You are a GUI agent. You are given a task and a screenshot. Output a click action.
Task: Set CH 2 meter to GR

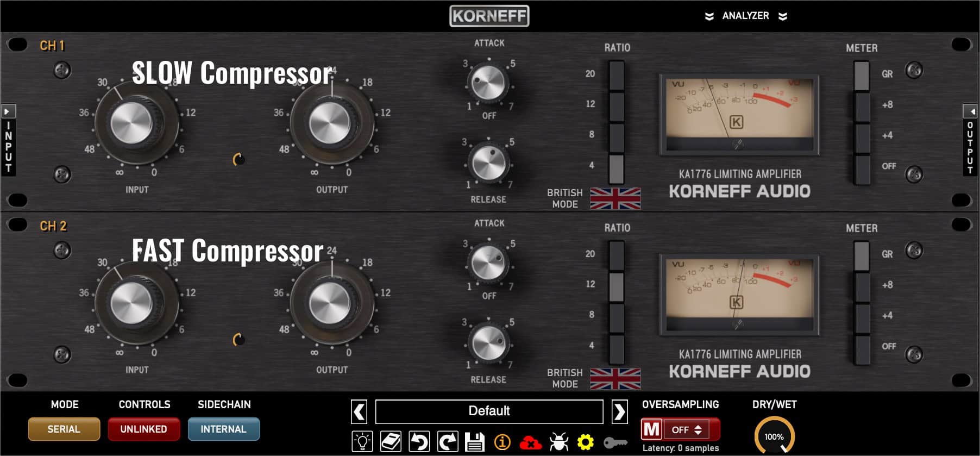click(x=862, y=256)
